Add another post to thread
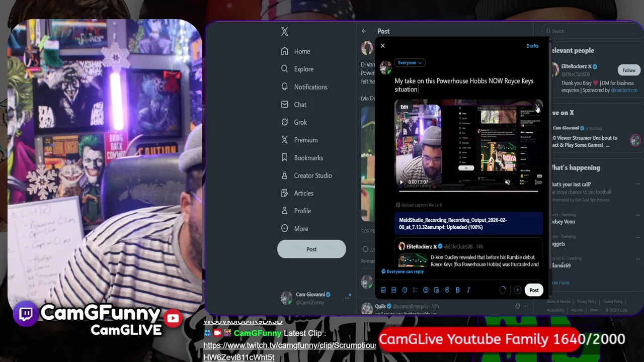This screenshot has height=362, width=644. point(517,290)
